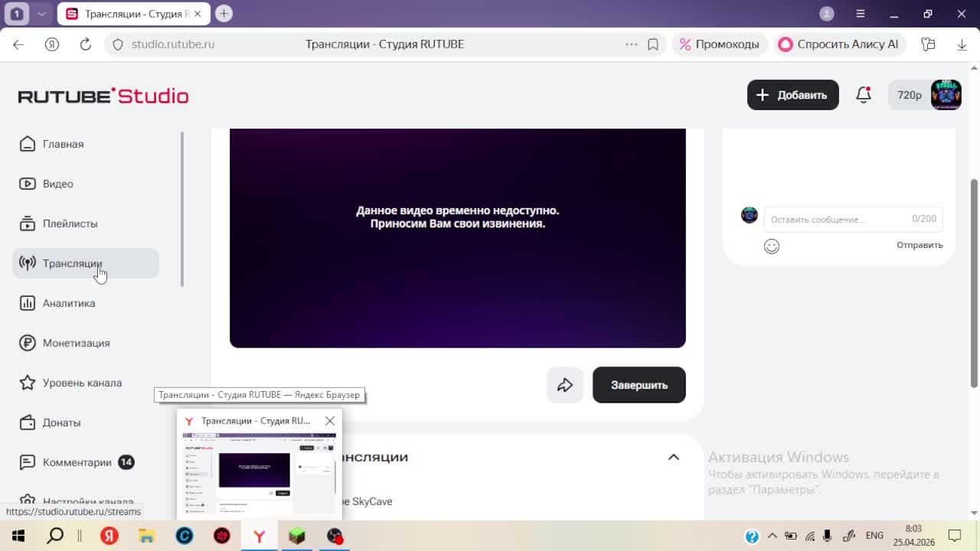Open the emoji picker in chat

click(772, 246)
